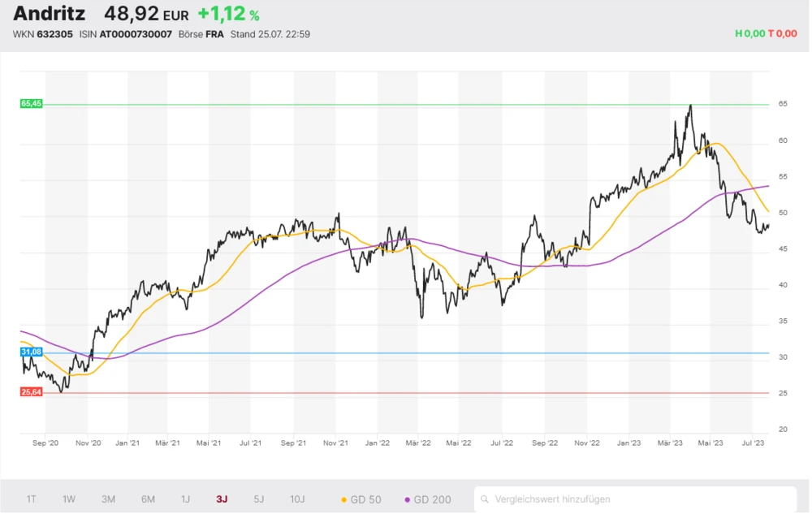
Task: Click the purple GD 200 color dot
Action: click(407, 499)
